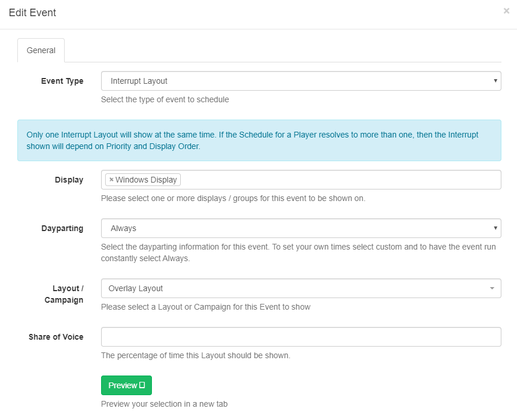Click the Event Type dropdown arrow

point(495,81)
